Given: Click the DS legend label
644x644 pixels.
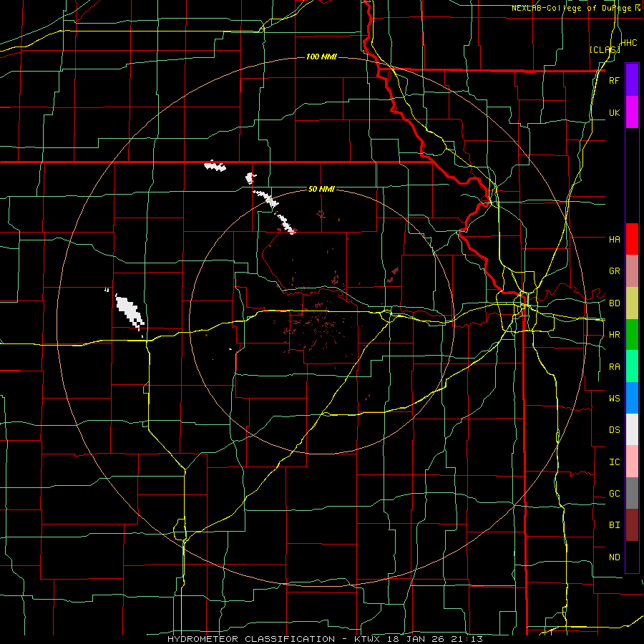Looking at the screenshot, I should tap(614, 430).
